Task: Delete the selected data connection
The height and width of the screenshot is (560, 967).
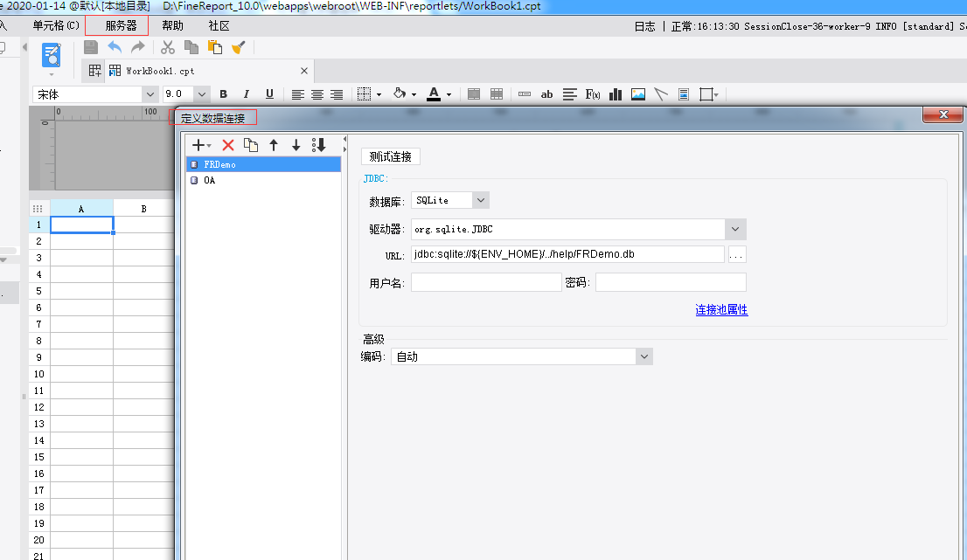Action: point(228,145)
